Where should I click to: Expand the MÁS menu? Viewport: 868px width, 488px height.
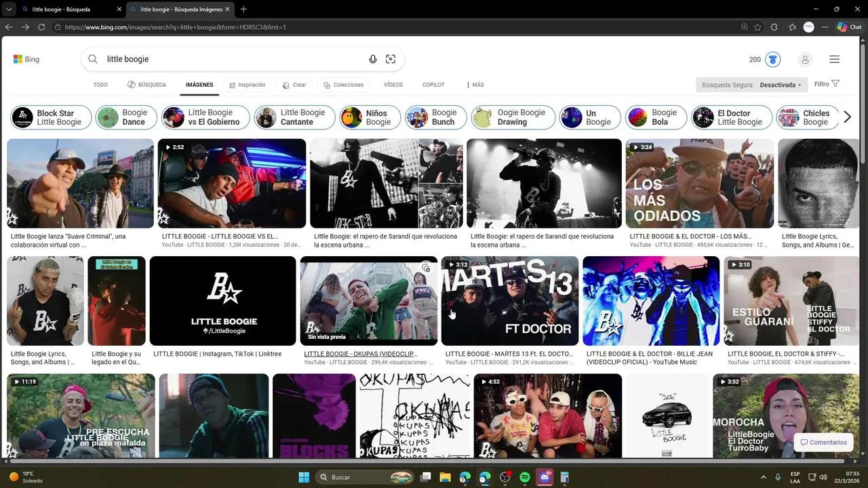point(475,85)
